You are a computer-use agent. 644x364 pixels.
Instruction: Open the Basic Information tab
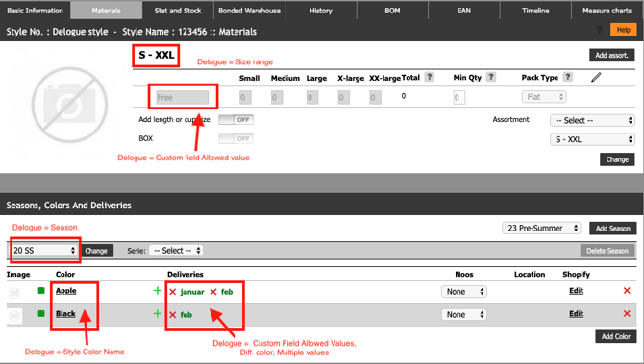click(35, 11)
